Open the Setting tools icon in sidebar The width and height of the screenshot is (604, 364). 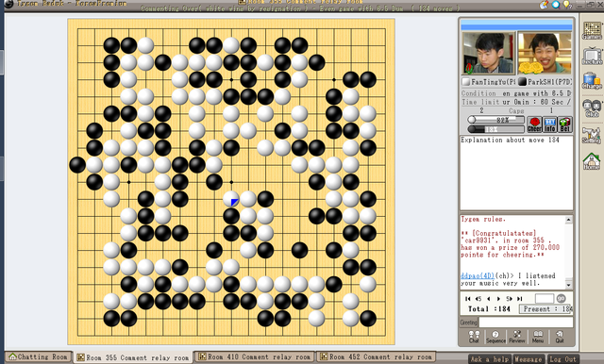click(592, 135)
